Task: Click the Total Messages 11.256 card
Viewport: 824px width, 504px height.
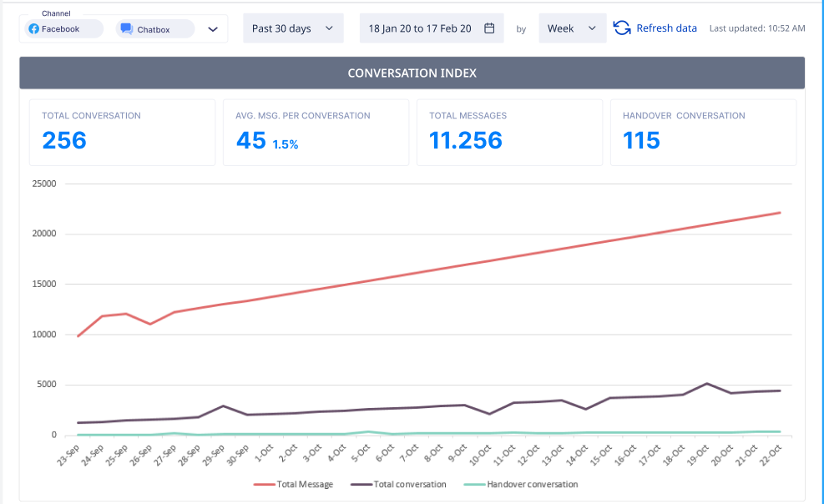Action: click(509, 132)
